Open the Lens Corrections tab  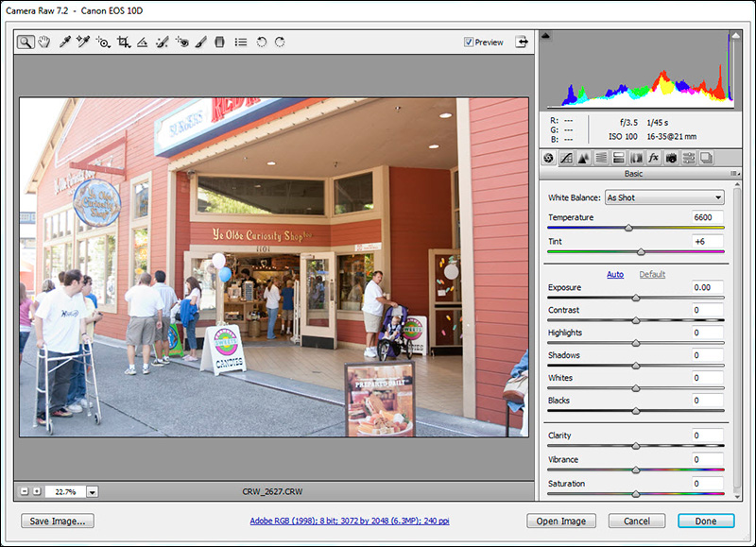pos(636,158)
